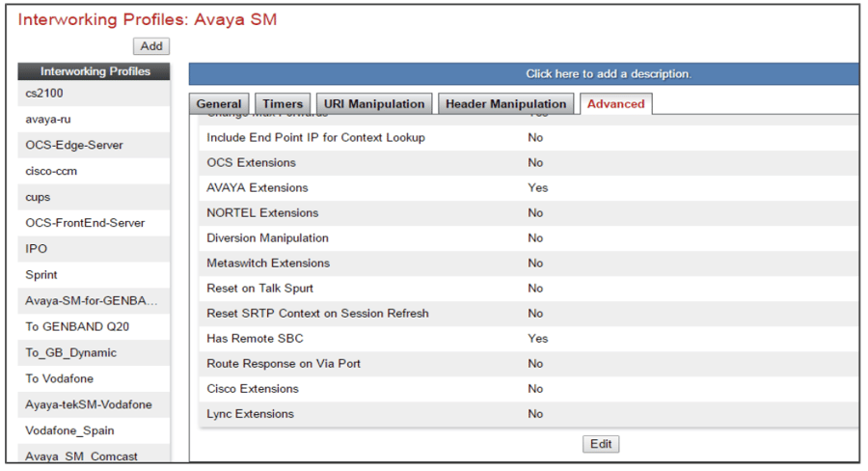Screen dimensions: 868x471
Task: Click the Add profile button
Action: (151, 46)
